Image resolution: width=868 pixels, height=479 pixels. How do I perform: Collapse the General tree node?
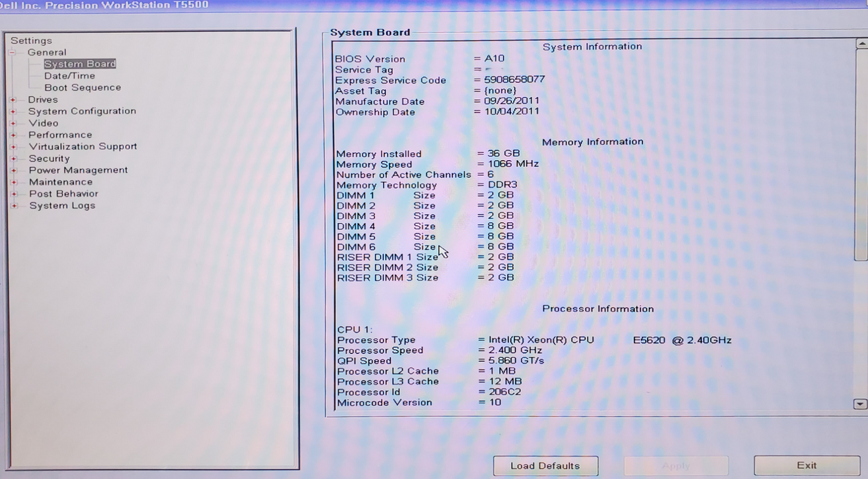coord(12,53)
